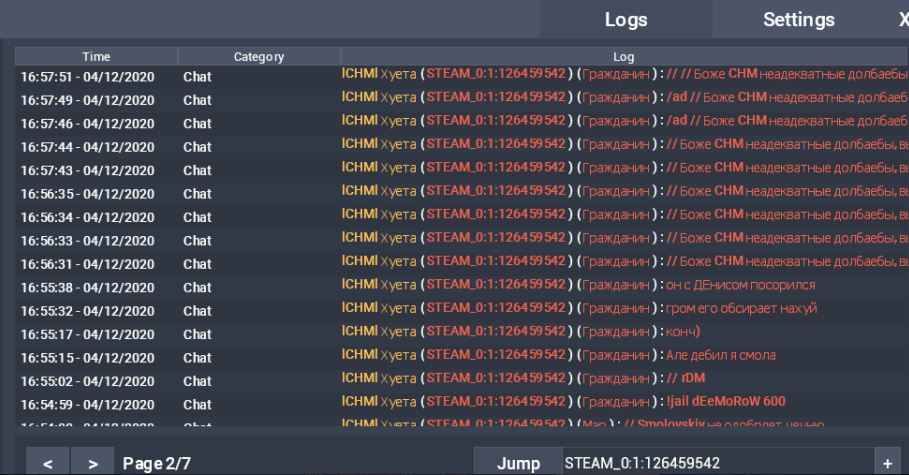This screenshot has height=475, width=909.
Task: Click the Category column header
Action: 259,57
